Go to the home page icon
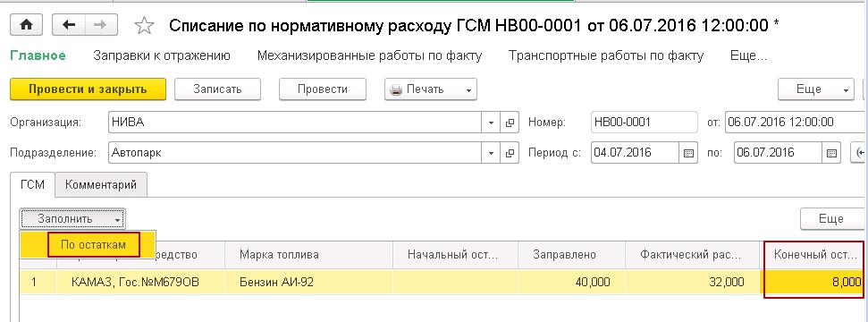Image resolution: width=868 pixels, height=322 pixels. click(29, 25)
